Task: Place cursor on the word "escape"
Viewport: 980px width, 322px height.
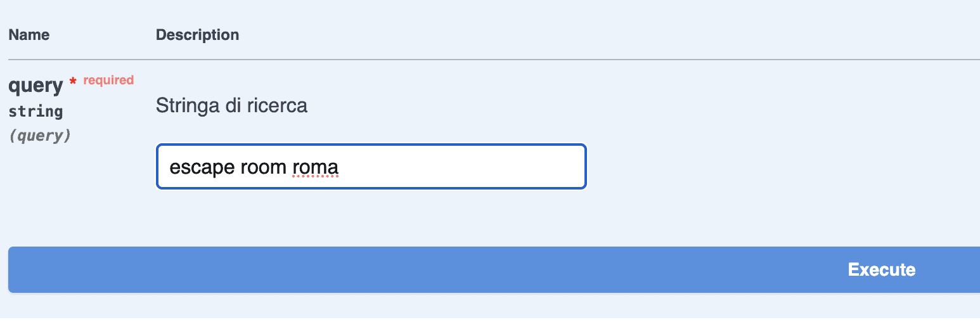Action: 195,167
